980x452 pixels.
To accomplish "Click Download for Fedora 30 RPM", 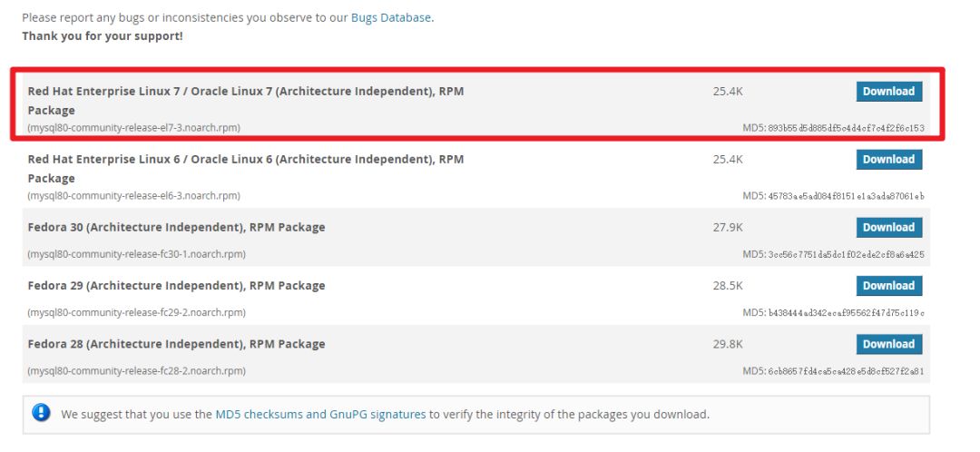I will pos(888,227).
